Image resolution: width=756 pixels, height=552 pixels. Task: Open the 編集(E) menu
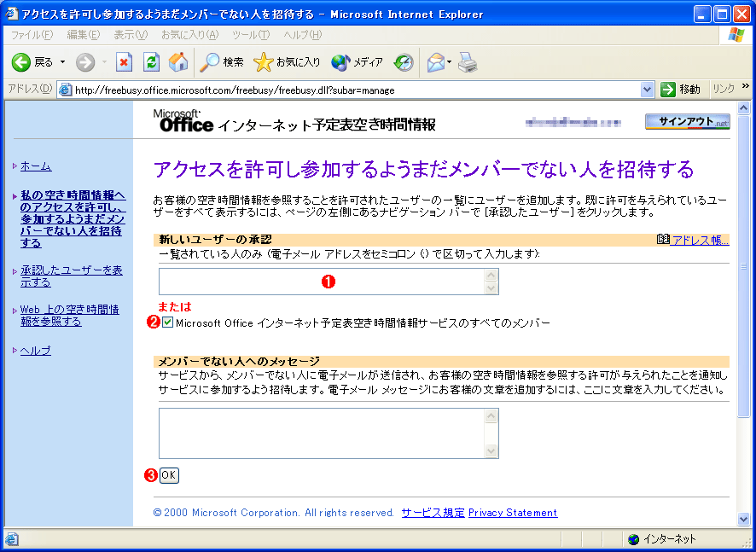pos(84,35)
